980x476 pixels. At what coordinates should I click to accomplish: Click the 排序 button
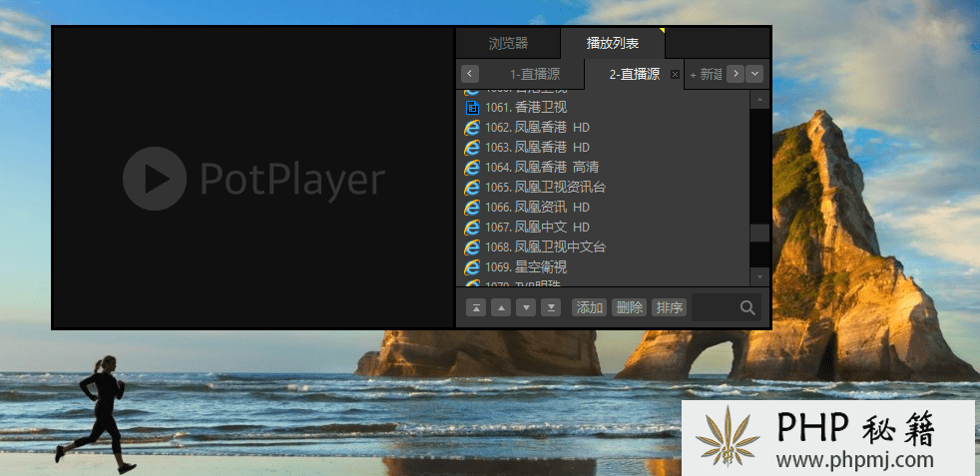(670, 307)
